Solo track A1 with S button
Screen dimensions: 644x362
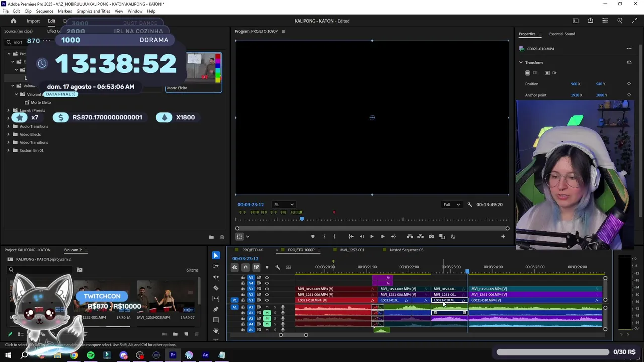(275, 307)
